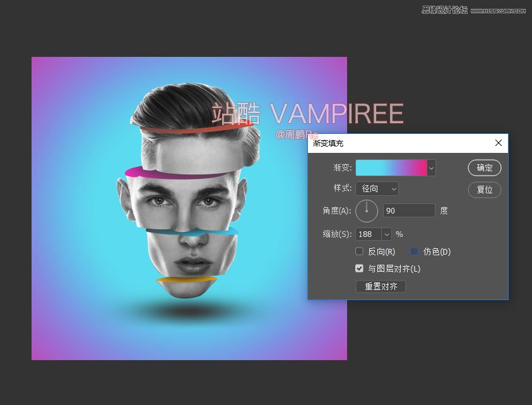This screenshot has height=405, width=532.
Task: Click the dark shadow below the head
Action: click(184, 311)
